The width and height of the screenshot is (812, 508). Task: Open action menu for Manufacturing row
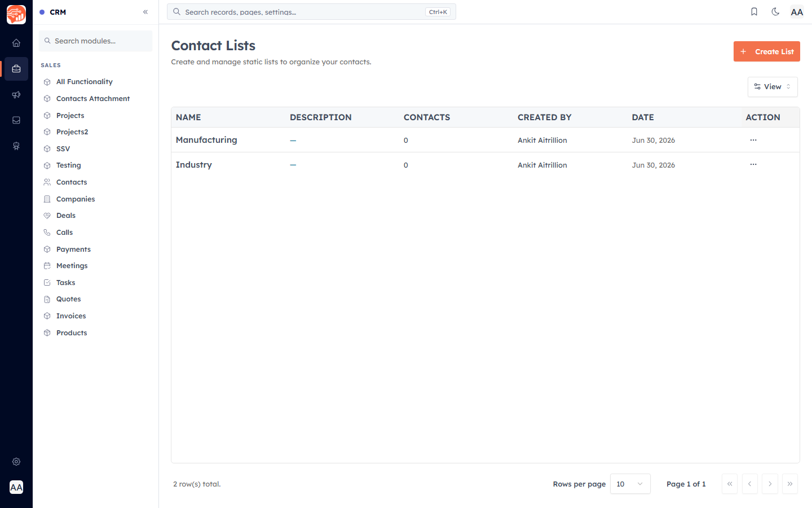(753, 140)
